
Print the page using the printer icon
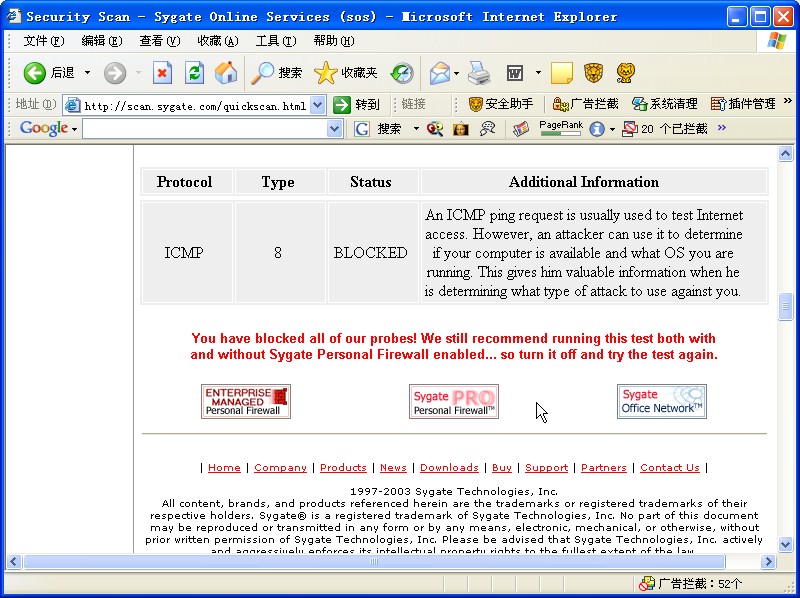479,73
